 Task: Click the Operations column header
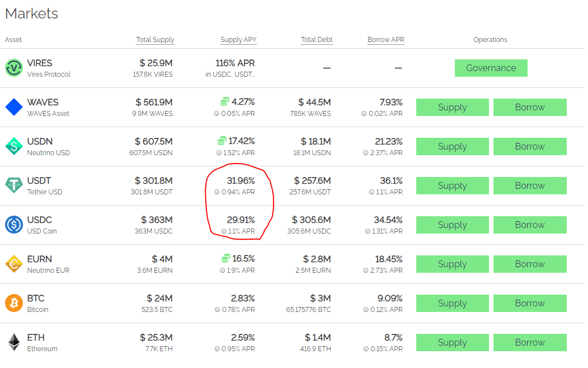[490, 40]
